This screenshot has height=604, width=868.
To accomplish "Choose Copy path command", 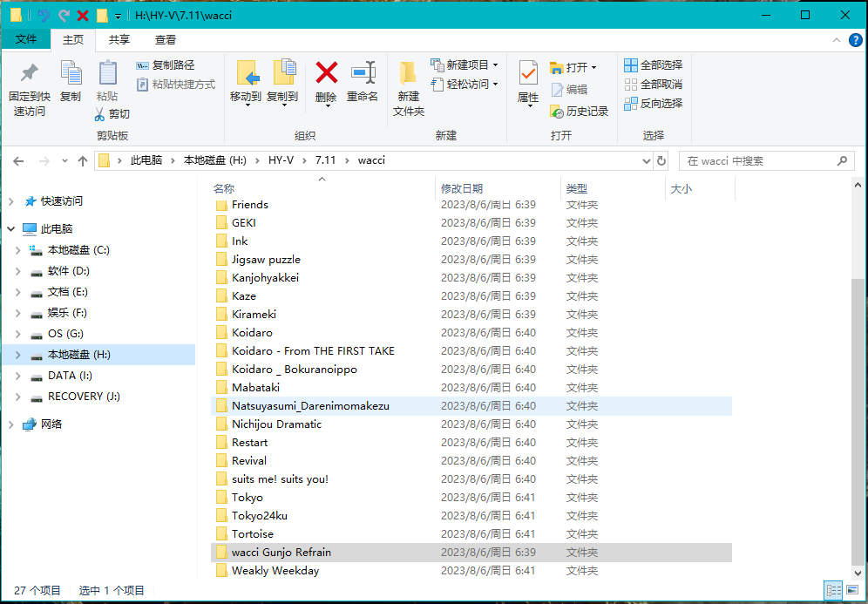I will (166, 65).
